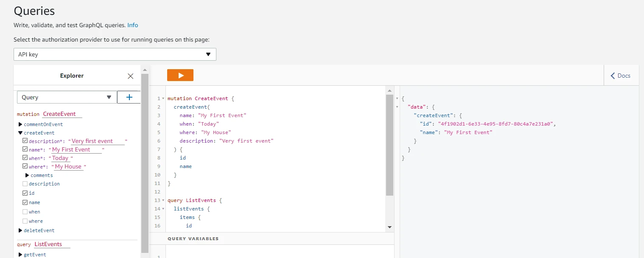Expand the commentOnEvent mutation
This screenshot has height=258, width=644.
(x=20, y=124)
